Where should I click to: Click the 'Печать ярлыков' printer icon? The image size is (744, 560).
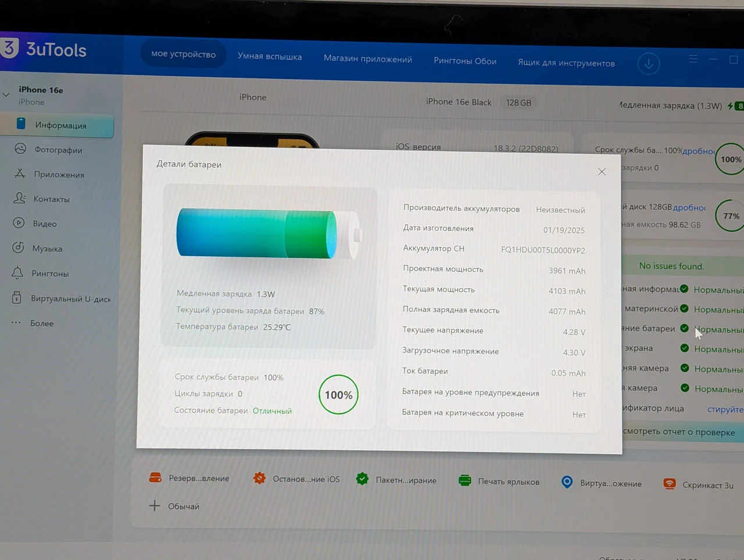[x=464, y=480]
